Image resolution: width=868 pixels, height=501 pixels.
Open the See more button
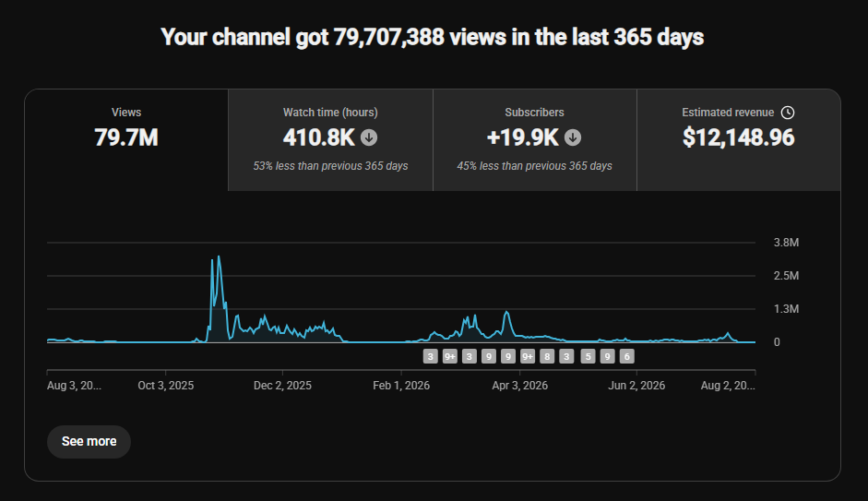coord(89,441)
